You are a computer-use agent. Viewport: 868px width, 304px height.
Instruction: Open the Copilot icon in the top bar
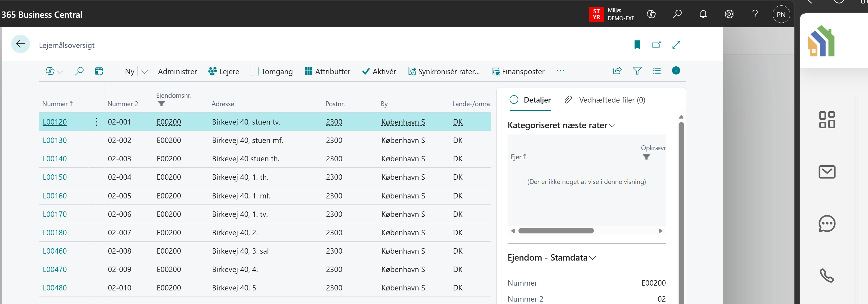click(x=651, y=14)
